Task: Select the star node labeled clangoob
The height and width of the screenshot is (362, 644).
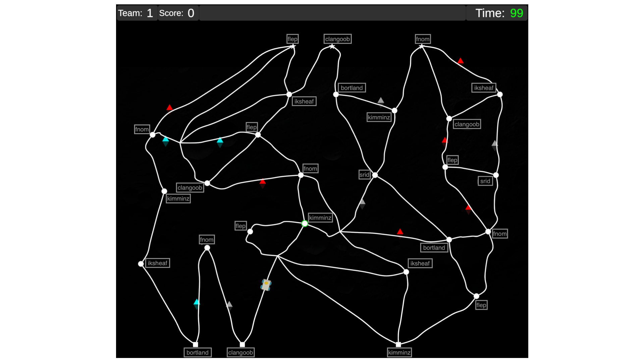Action: point(332,47)
